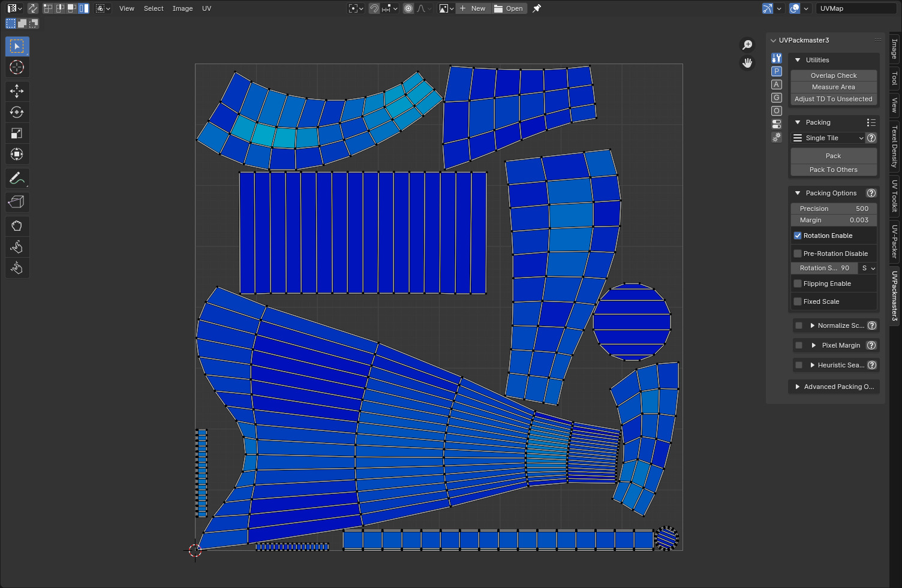This screenshot has width=902, height=588.
Task: Click the Measure Area button
Action: 834,87
